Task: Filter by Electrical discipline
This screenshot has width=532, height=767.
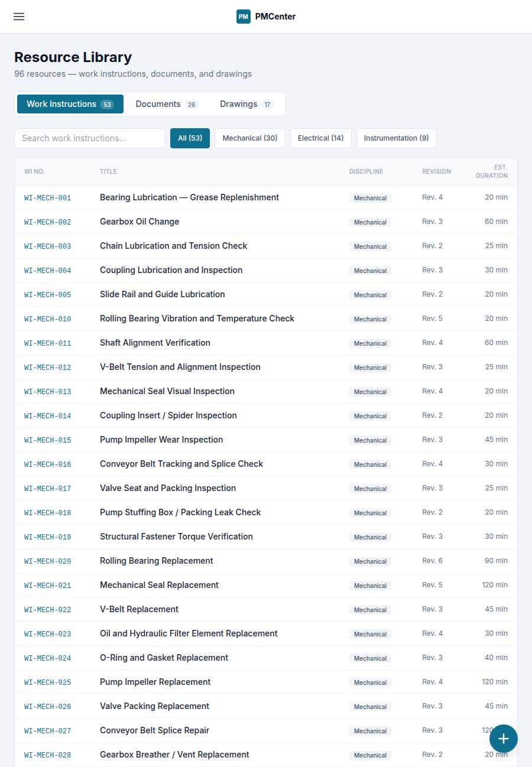Action: tap(320, 138)
